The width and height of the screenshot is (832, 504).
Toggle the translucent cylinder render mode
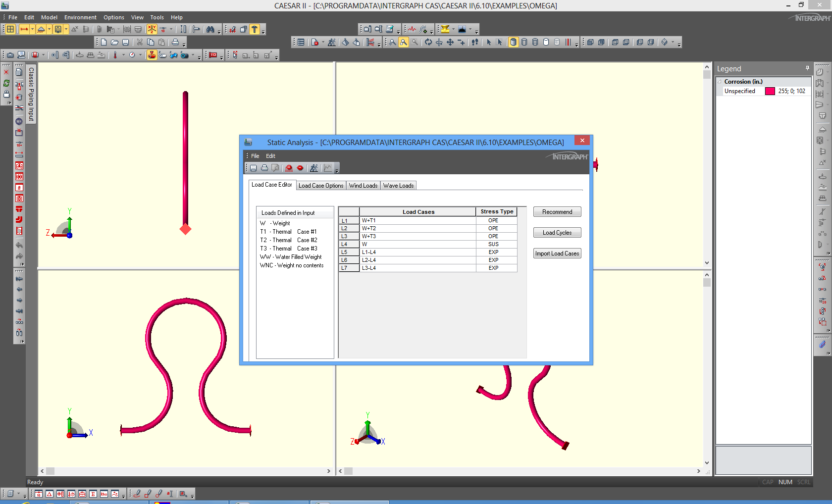click(557, 42)
